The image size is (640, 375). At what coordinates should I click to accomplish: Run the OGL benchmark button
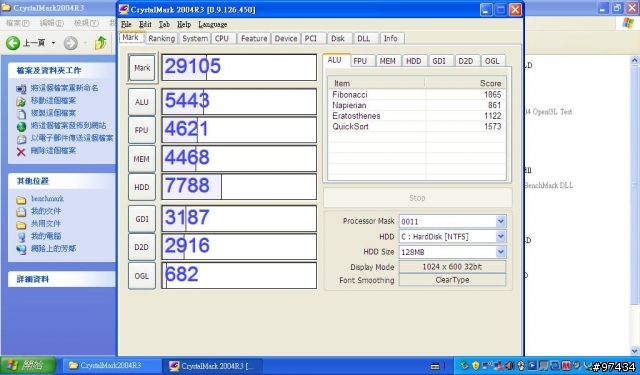point(142,276)
